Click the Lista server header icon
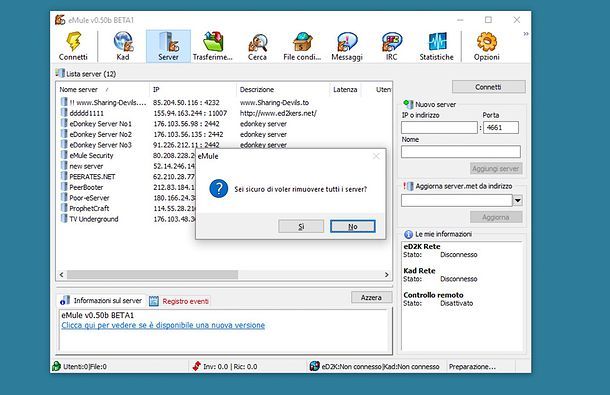The height and width of the screenshot is (395, 610). point(60,73)
